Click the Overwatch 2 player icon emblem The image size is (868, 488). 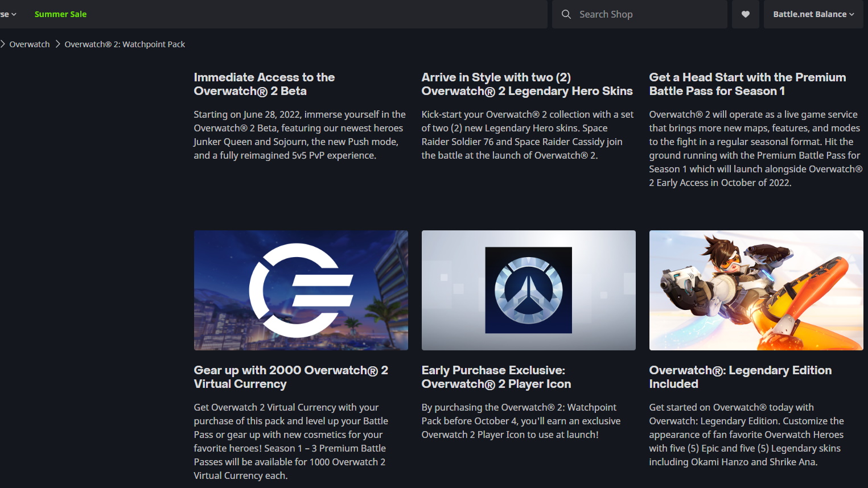[528, 290]
